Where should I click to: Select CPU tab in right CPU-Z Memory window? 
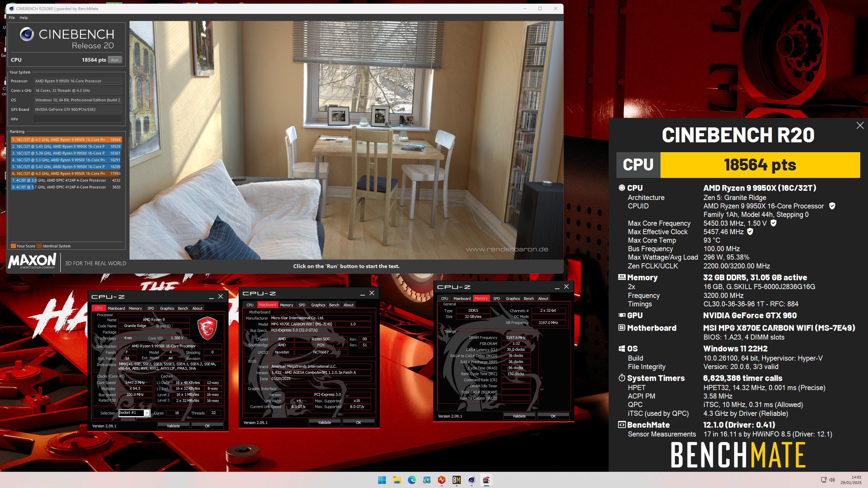point(445,299)
